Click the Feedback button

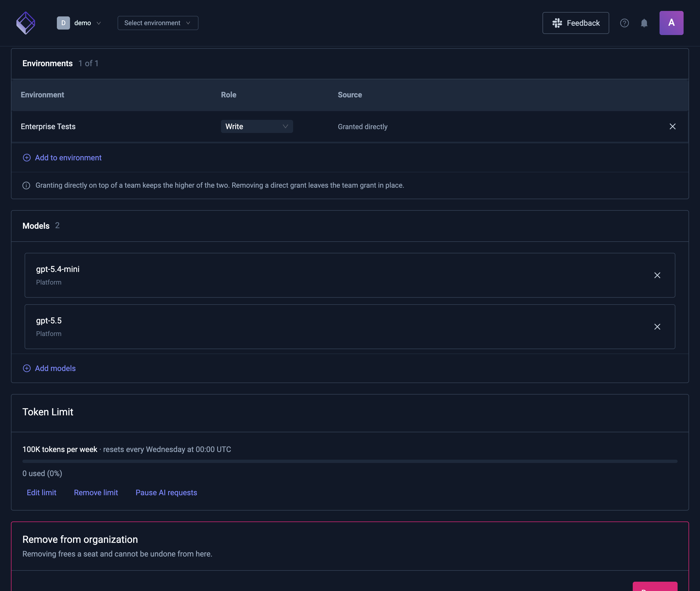tap(576, 23)
